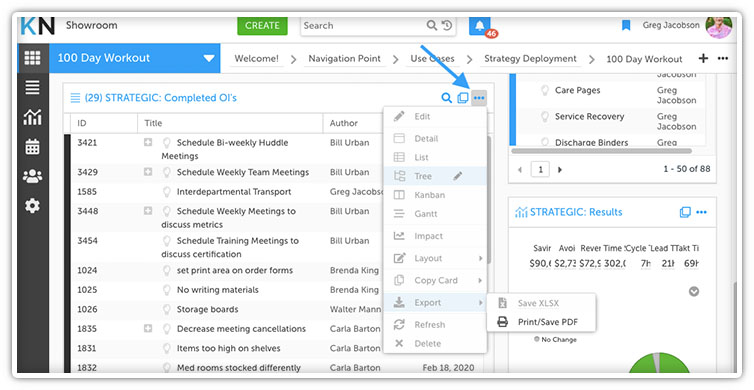The width and height of the screenshot is (754, 390).
Task: Select Kanban view in the card menu
Action: [x=435, y=195]
